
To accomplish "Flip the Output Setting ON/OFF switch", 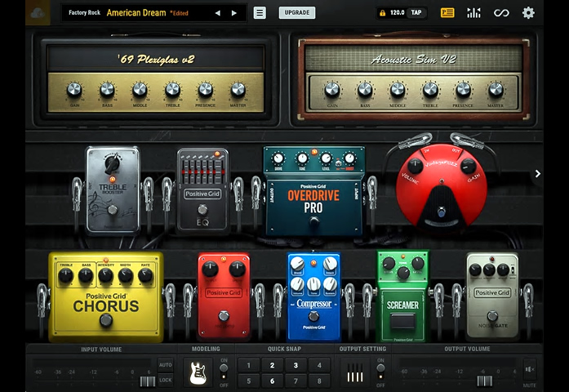I will (x=380, y=372).
